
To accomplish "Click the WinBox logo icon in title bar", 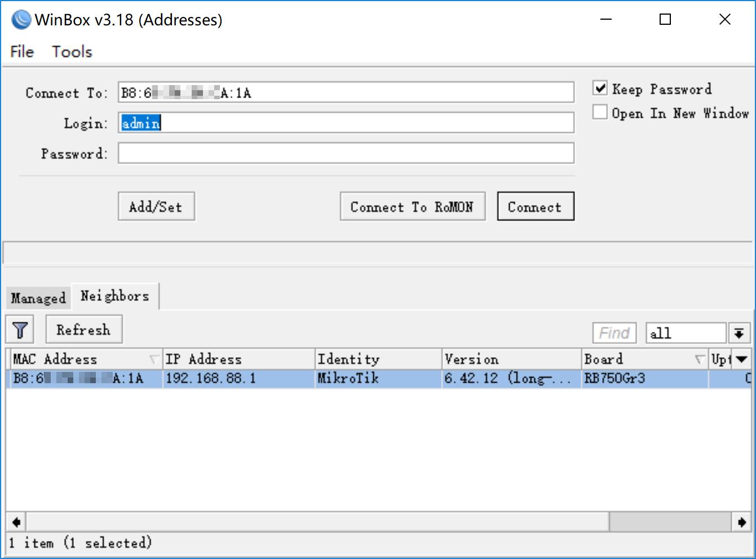I will [x=21, y=20].
